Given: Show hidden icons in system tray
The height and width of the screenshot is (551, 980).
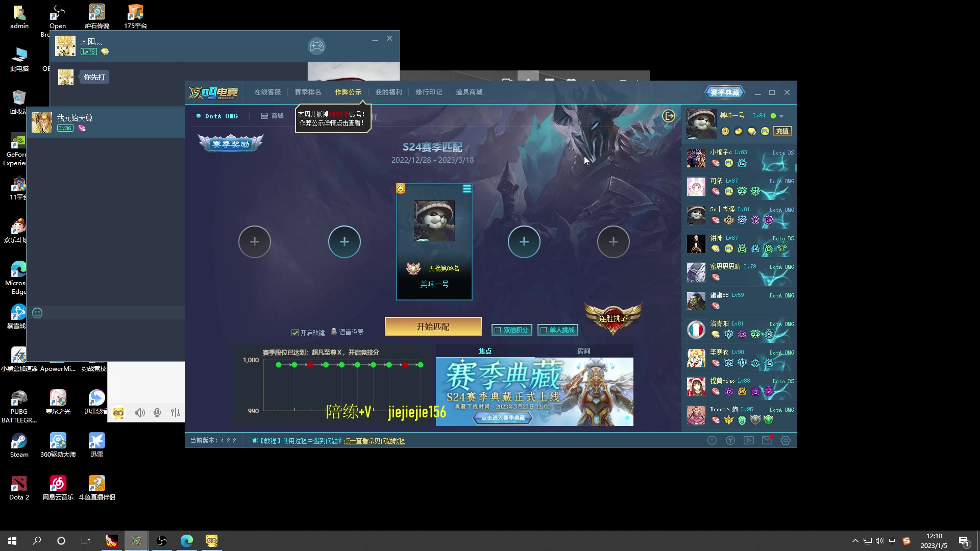Looking at the screenshot, I should click(855, 541).
